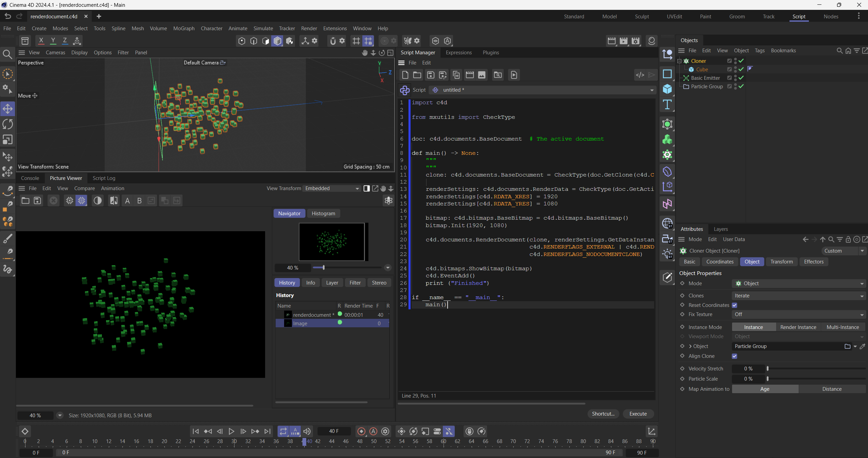Screen dimensions: 868x458
Task: Click the Picture Viewer zoom slider
Action: [324, 268]
